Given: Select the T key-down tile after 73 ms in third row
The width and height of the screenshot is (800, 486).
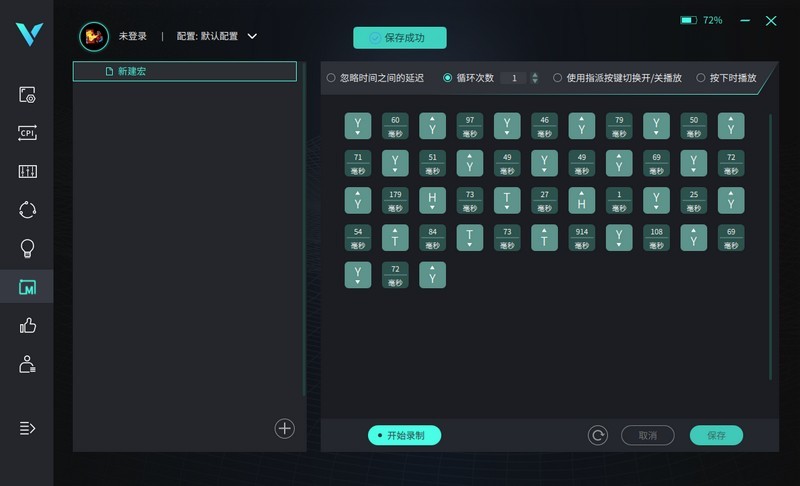Looking at the screenshot, I should [x=507, y=200].
